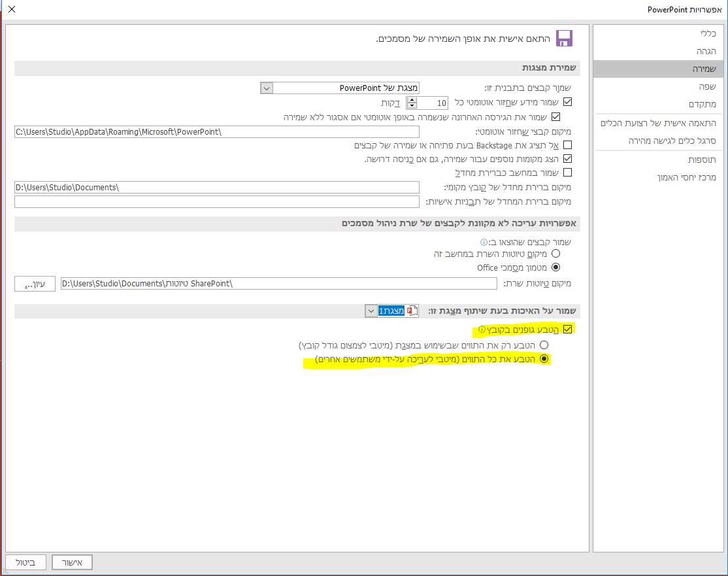Select Office document cache radio button
728x576 pixels.
555,267
